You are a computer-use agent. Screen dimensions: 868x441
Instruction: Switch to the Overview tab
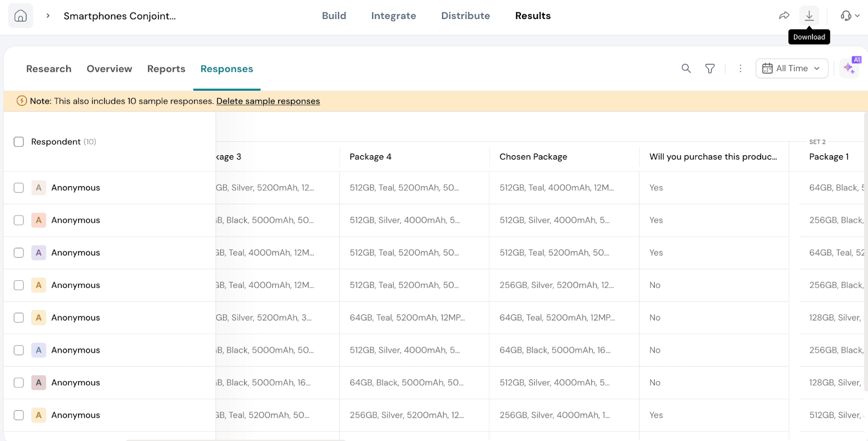point(109,69)
